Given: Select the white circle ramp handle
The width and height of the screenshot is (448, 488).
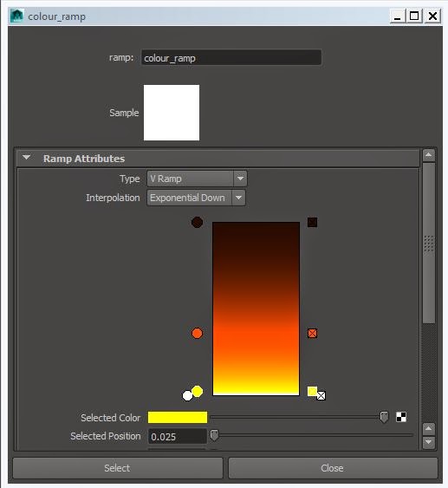Looking at the screenshot, I should (187, 395).
